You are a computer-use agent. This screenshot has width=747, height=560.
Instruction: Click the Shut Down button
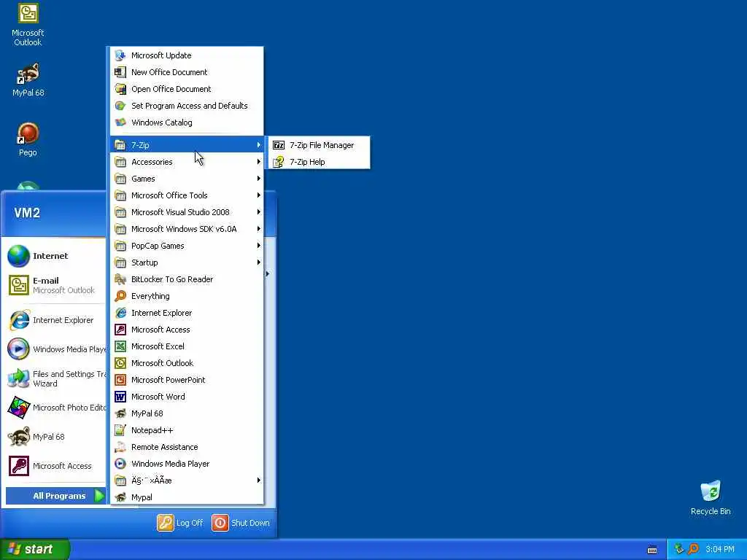click(241, 523)
